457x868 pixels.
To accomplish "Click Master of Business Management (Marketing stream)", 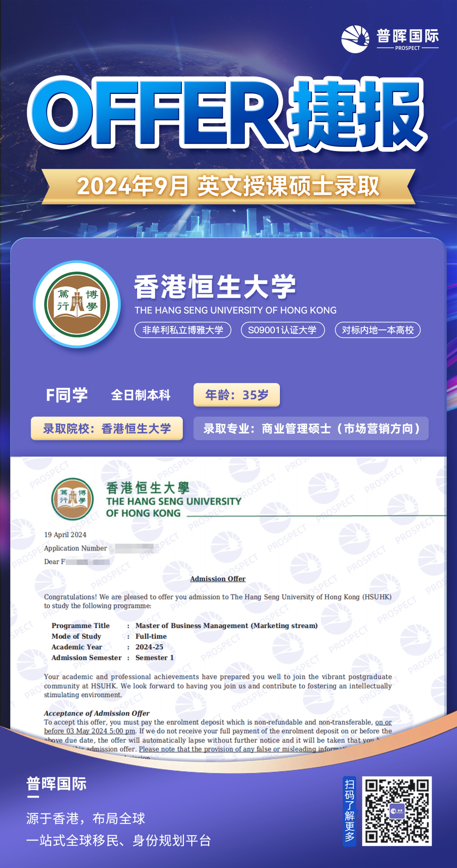I will (x=226, y=626).
